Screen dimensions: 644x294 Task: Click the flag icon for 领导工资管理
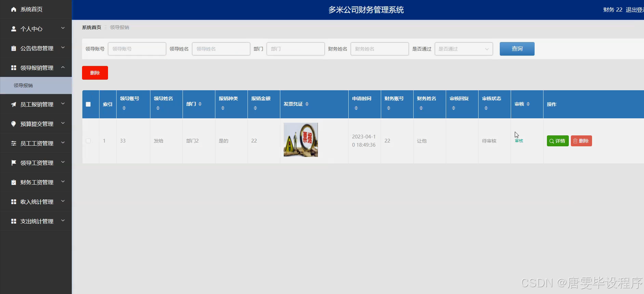pyautogui.click(x=13, y=163)
